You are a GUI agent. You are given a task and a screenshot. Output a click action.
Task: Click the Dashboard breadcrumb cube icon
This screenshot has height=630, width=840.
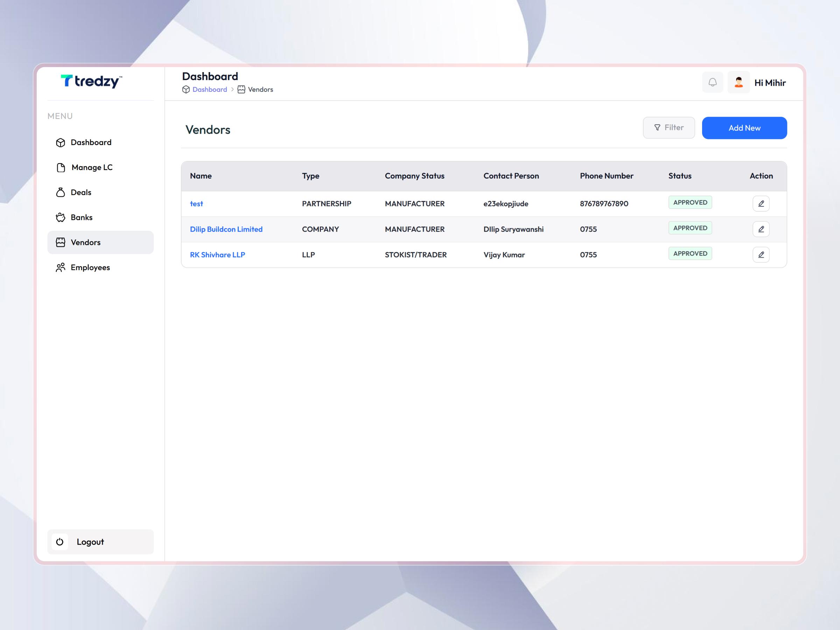pyautogui.click(x=186, y=89)
